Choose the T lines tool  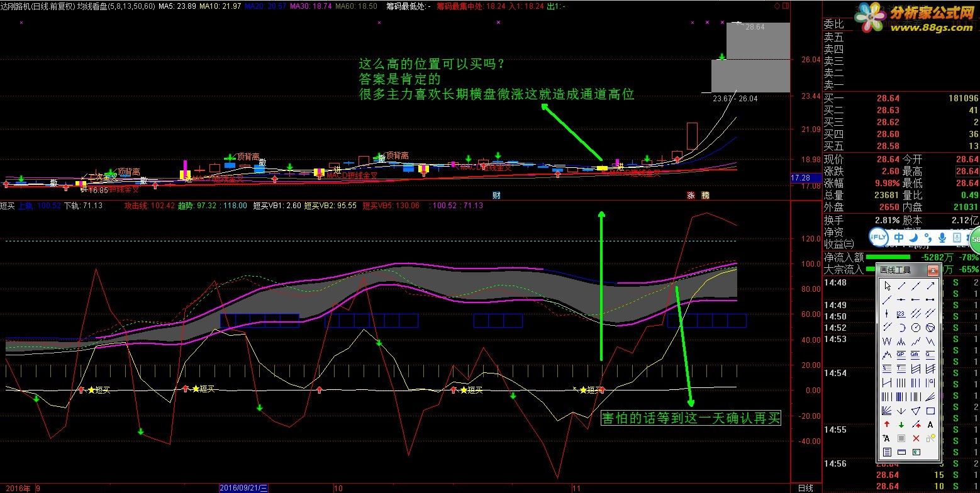(x=901, y=368)
